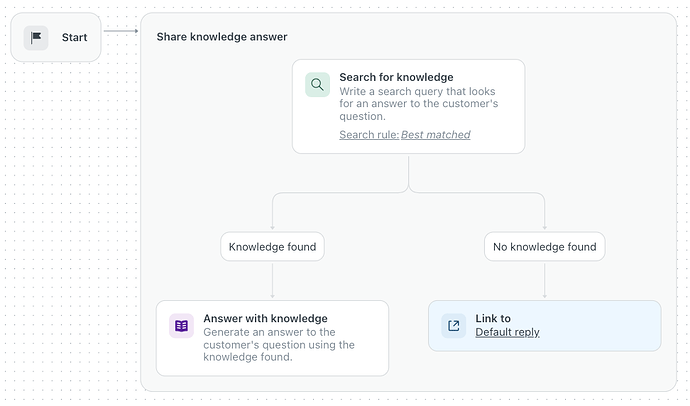Image resolution: width=690 pixels, height=406 pixels.
Task: Click the Share knowledge answer heading
Action: point(222,37)
